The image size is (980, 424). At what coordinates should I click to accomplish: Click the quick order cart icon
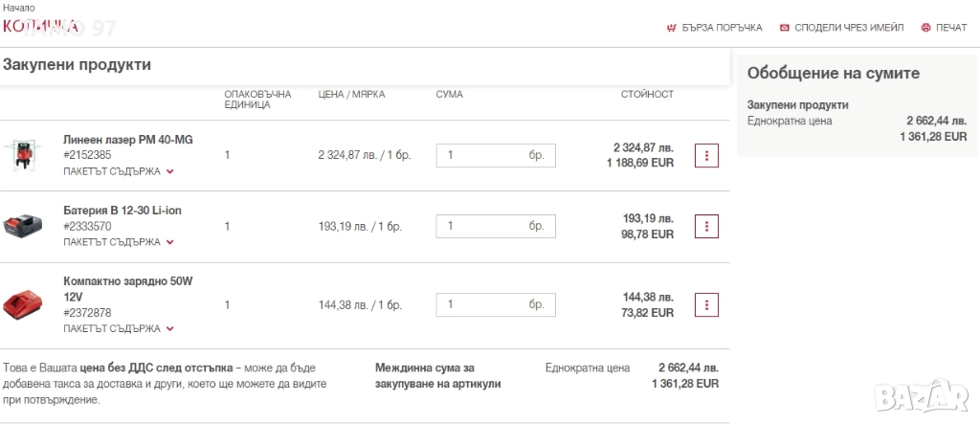(671, 28)
